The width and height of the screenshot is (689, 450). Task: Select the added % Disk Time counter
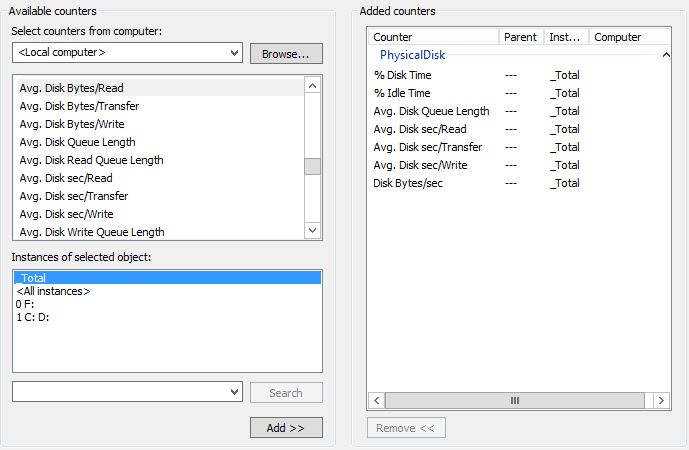click(519, 75)
